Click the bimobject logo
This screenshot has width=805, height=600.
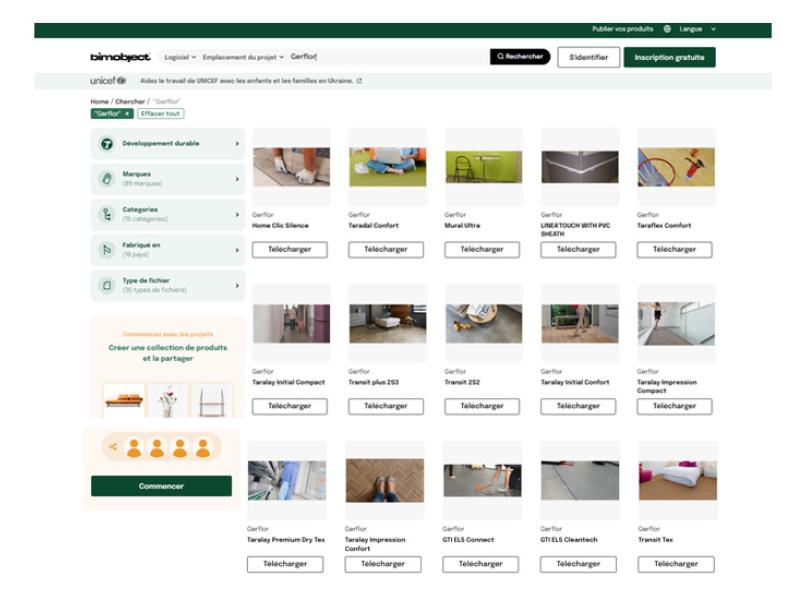[x=120, y=57]
